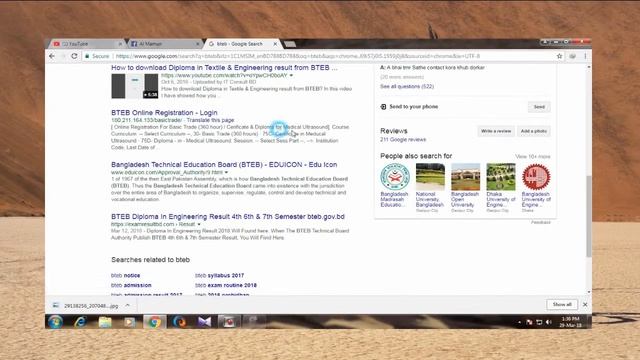The width and height of the screenshot is (640, 360).
Task: Search related term 'bteb notice'
Action: pos(125,276)
